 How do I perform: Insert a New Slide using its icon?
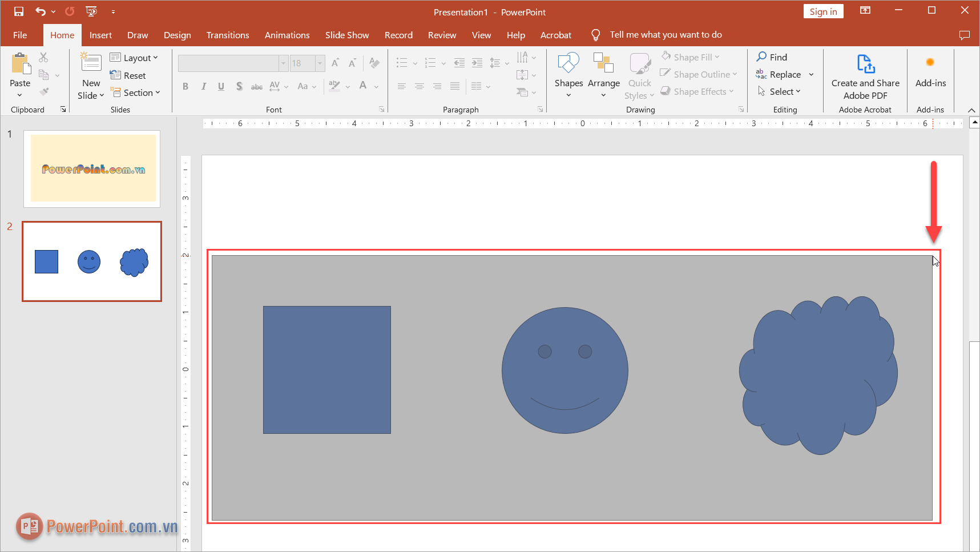91,63
